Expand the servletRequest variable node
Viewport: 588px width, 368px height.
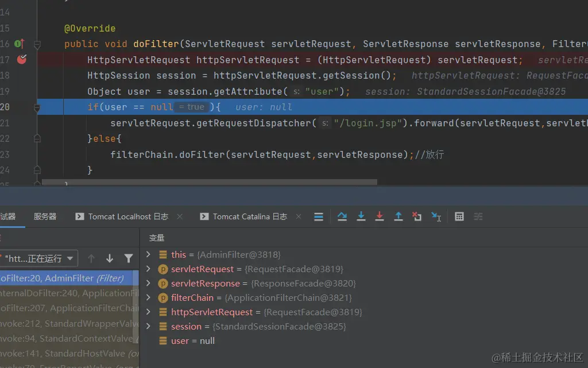pos(148,269)
